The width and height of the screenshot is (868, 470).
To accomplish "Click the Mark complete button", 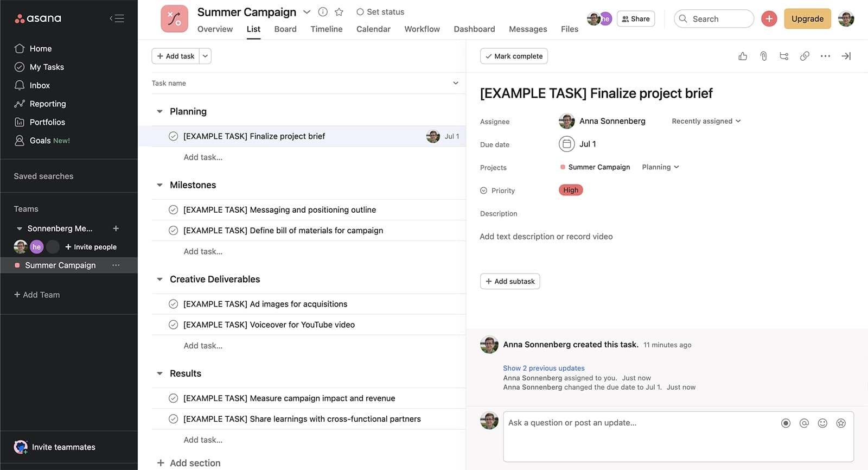I will click(x=514, y=56).
